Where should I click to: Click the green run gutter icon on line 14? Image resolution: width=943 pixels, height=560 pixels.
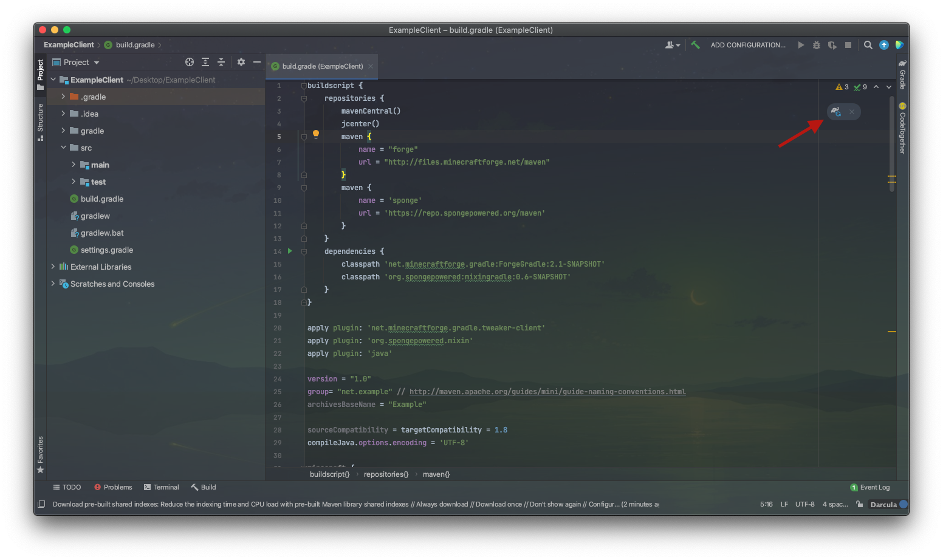coord(290,251)
